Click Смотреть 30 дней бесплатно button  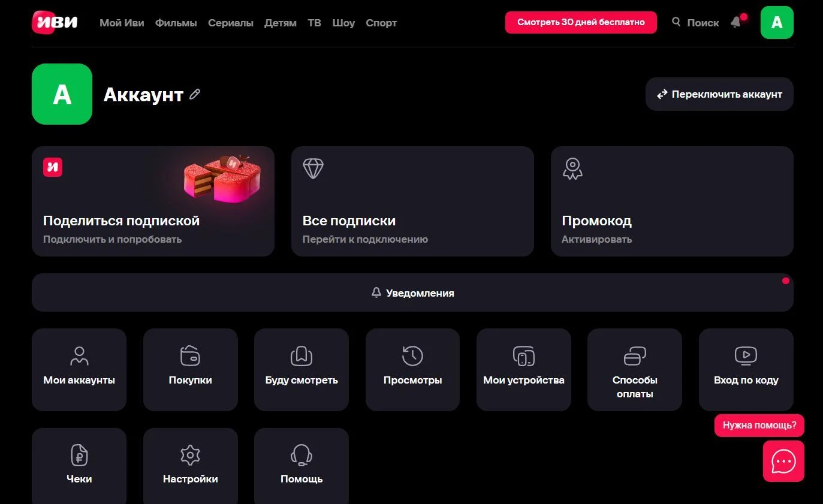[581, 22]
